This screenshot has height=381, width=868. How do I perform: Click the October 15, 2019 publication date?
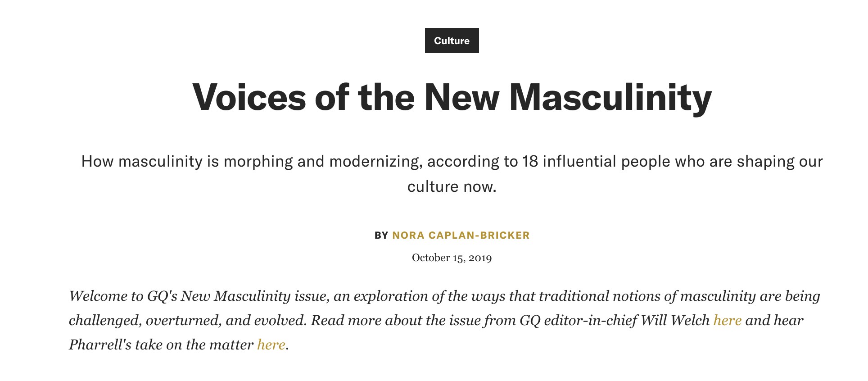(x=452, y=258)
